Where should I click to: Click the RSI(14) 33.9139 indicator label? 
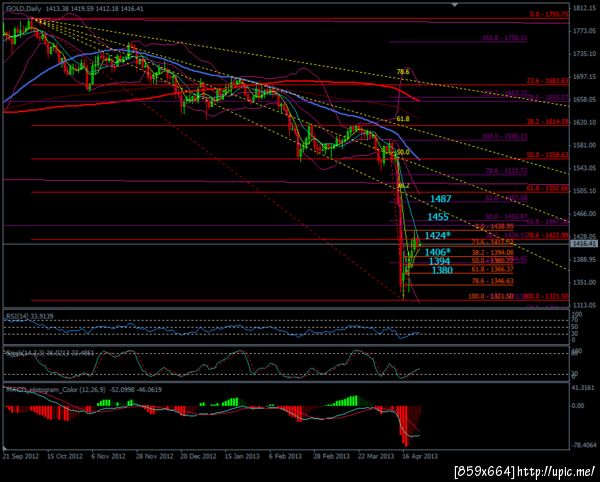point(29,316)
